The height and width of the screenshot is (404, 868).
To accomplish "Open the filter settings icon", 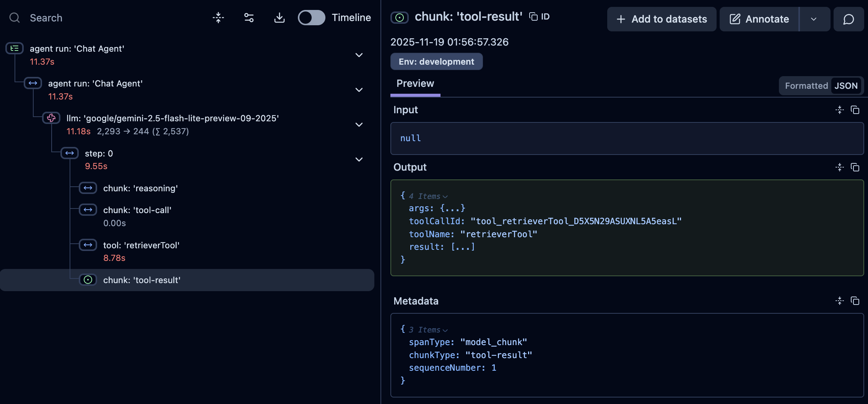I will tap(249, 18).
